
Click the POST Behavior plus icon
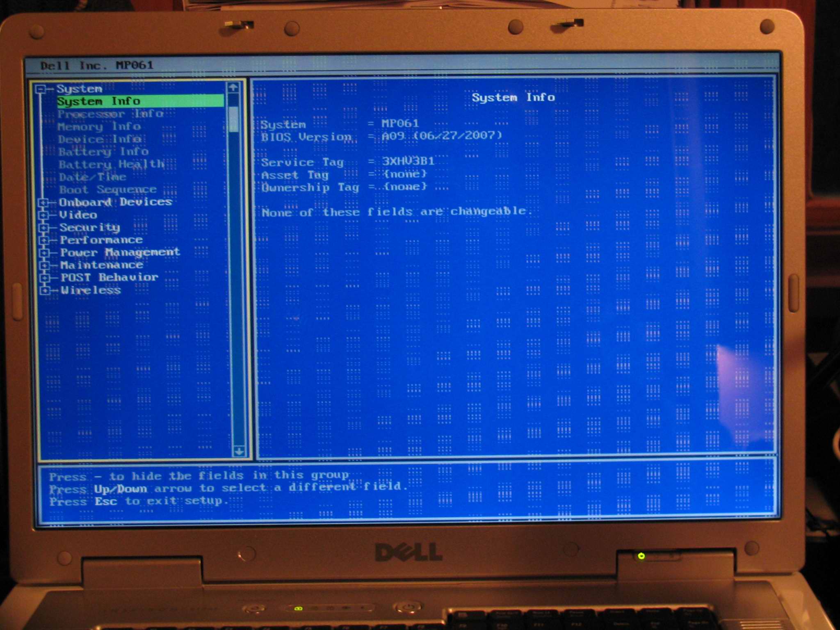(x=45, y=278)
